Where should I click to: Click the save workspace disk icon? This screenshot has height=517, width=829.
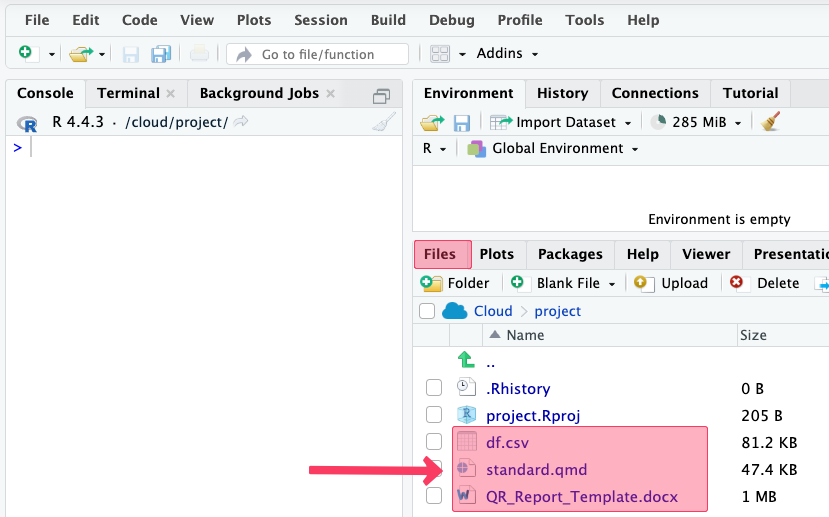[462, 122]
